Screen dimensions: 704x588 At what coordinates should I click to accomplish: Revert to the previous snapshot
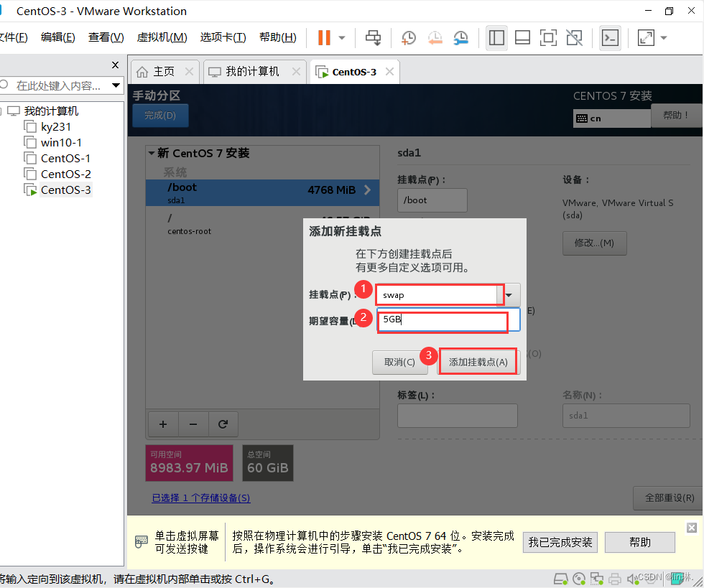pos(435,38)
